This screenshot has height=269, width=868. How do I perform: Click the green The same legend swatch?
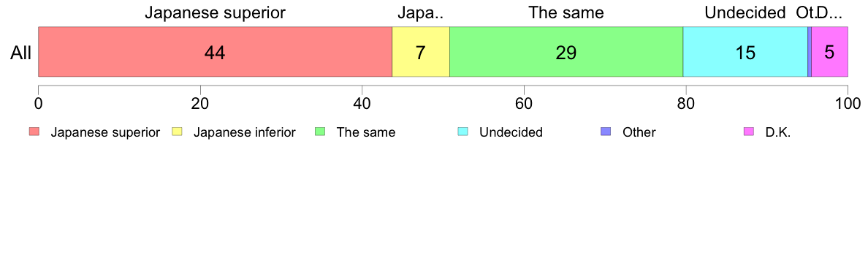[x=319, y=132]
